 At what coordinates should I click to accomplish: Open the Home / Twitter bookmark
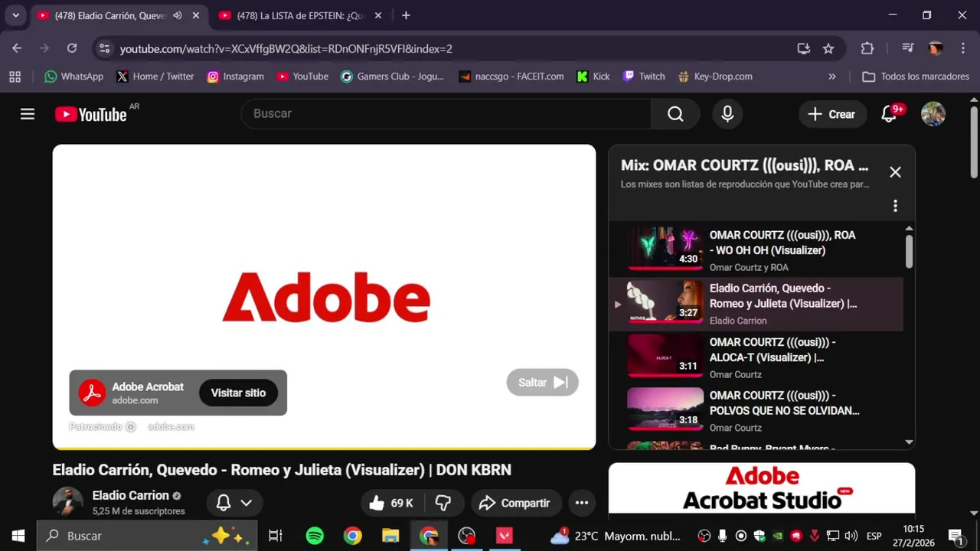click(155, 77)
